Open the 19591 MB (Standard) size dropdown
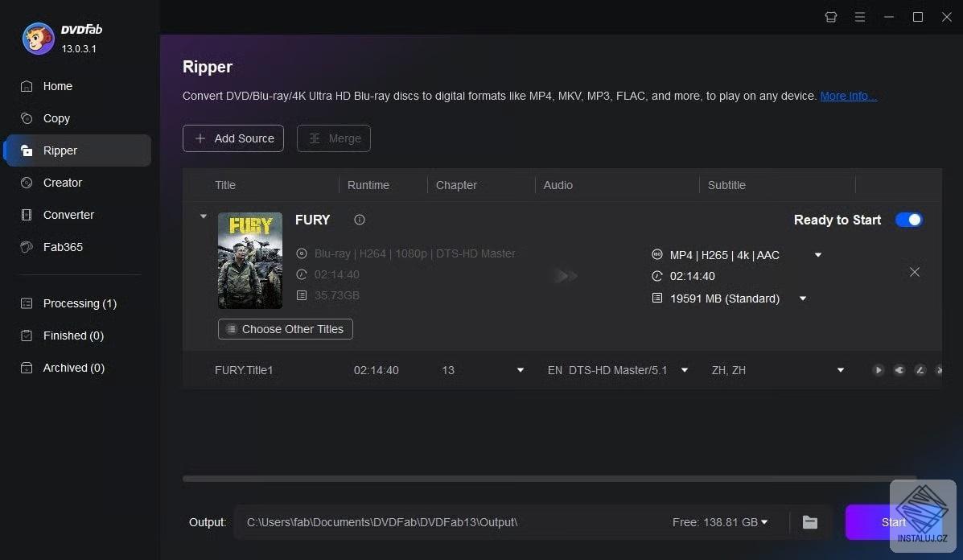The image size is (963, 560). click(803, 299)
